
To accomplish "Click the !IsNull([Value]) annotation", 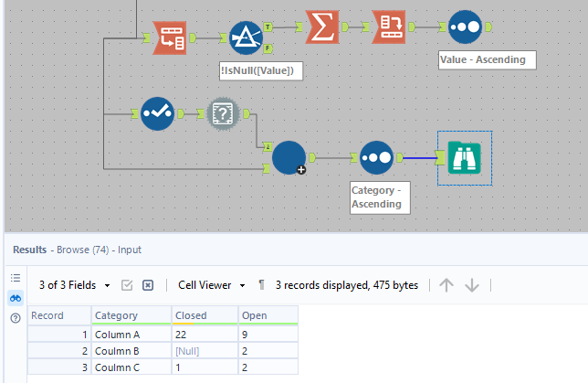I will [261, 71].
